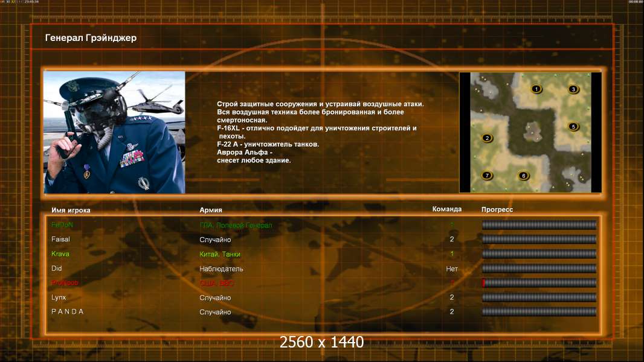Click description line starting 'Строй защитные сооружения'
The width and height of the screenshot is (644, 362).
320,104
